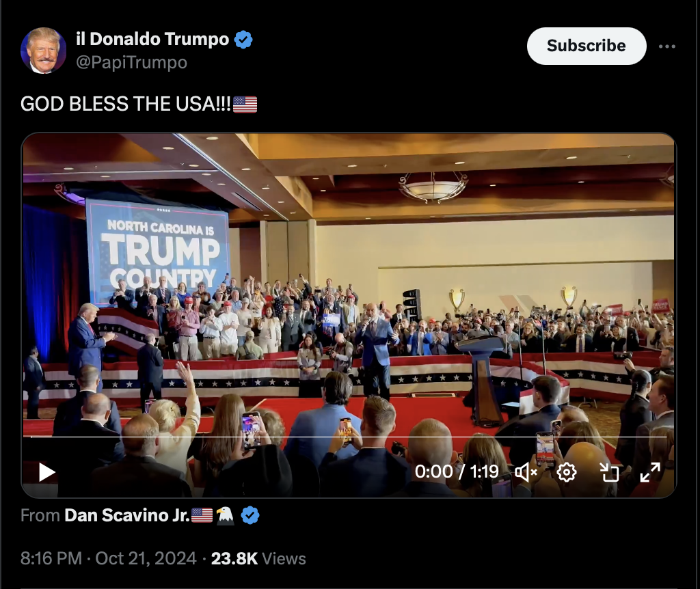Viewport: 700px width, 589px height.
Task: Open video settings gear
Action: pyautogui.click(x=567, y=472)
